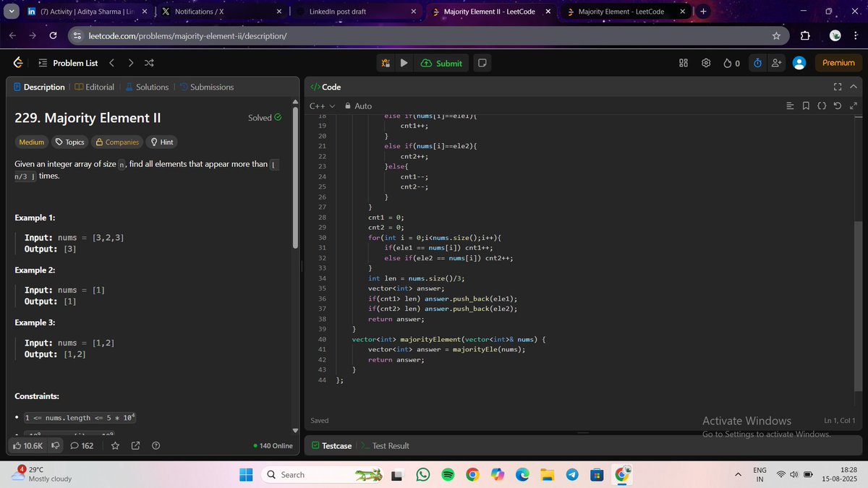Open Chrome extensions puzzle icon

click(x=805, y=36)
